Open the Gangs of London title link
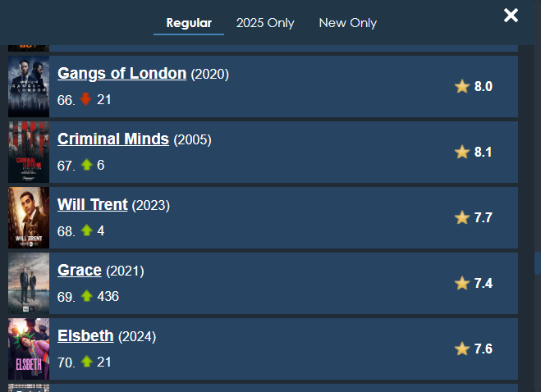The image size is (541, 392). 121,73
